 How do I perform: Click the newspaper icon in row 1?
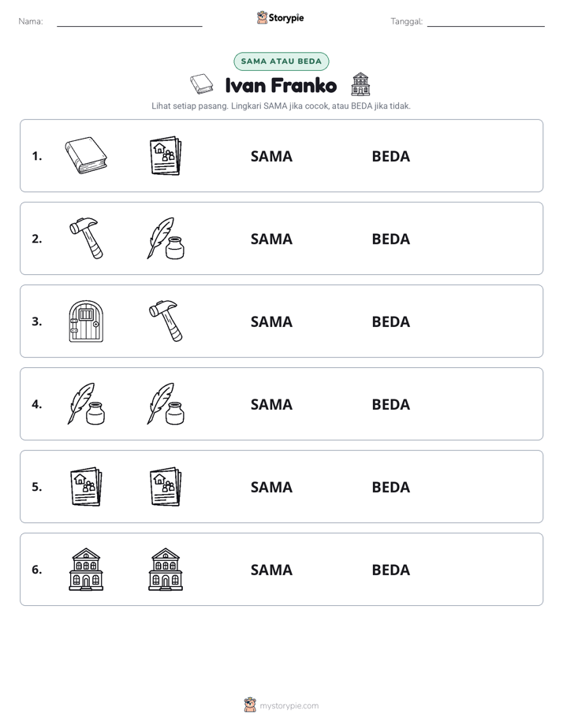point(166,155)
